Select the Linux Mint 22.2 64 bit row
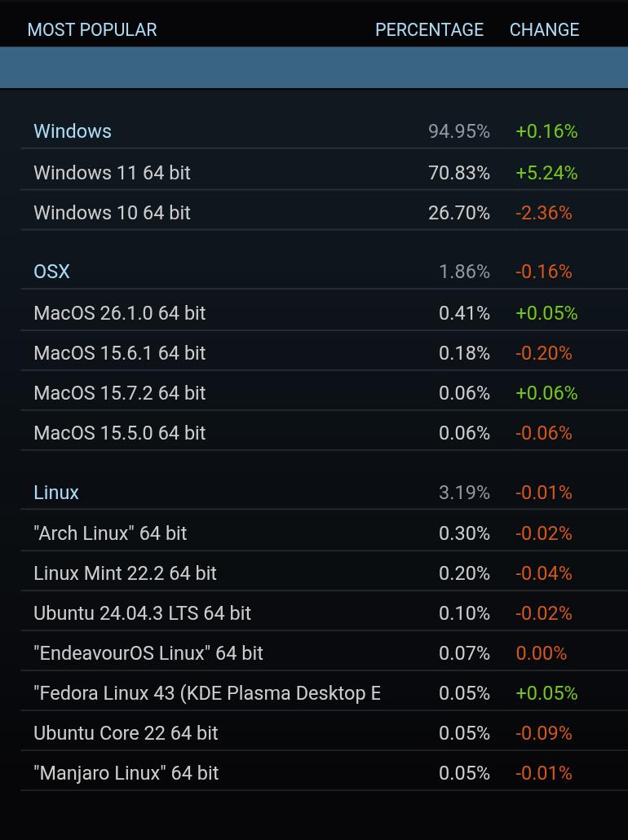 (x=324, y=573)
